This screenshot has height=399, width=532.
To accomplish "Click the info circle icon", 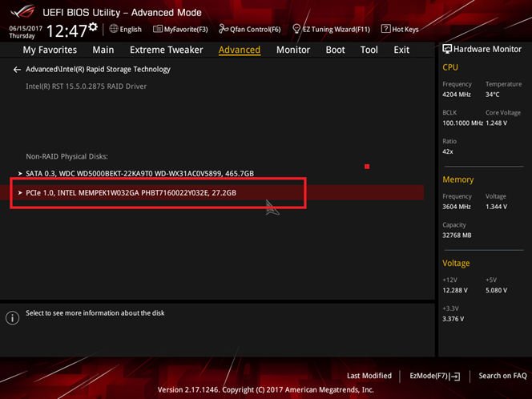I will coord(13,318).
